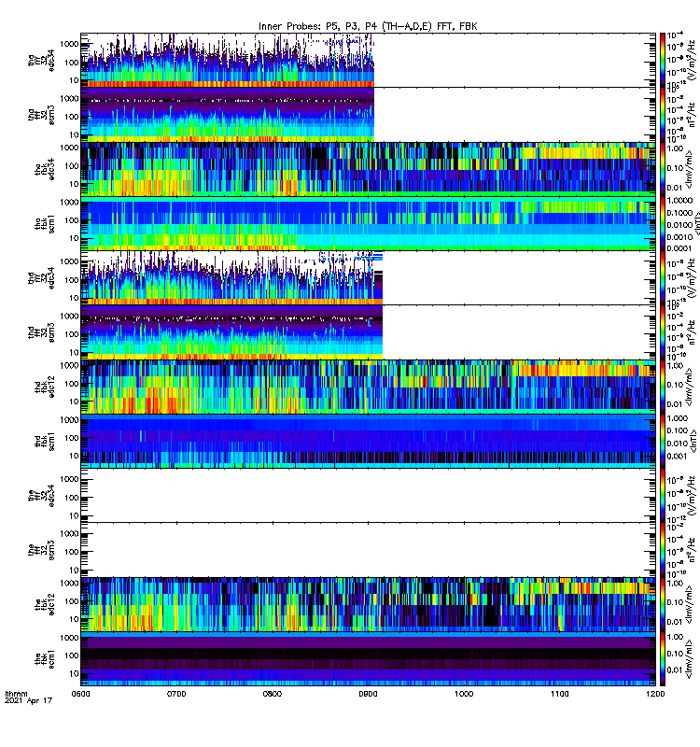Click the color bar beside thd fbk edc12 panel
Viewport: 700px width, 747px height.
(663, 387)
